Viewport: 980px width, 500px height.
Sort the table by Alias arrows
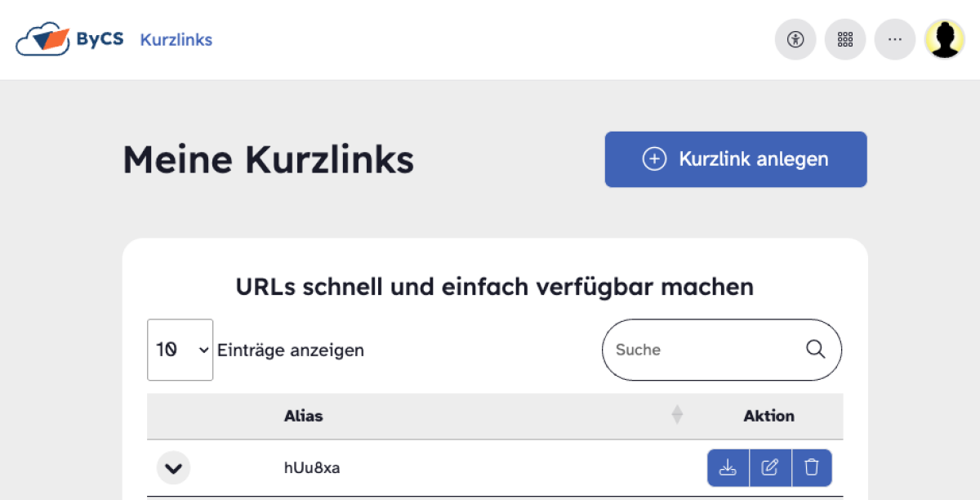677,416
